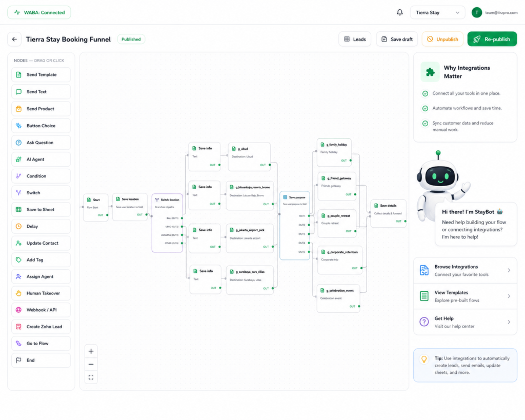The height and width of the screenshot is (420, 525).
Task: Open the team account avatar menu
Action: point(476,12)
